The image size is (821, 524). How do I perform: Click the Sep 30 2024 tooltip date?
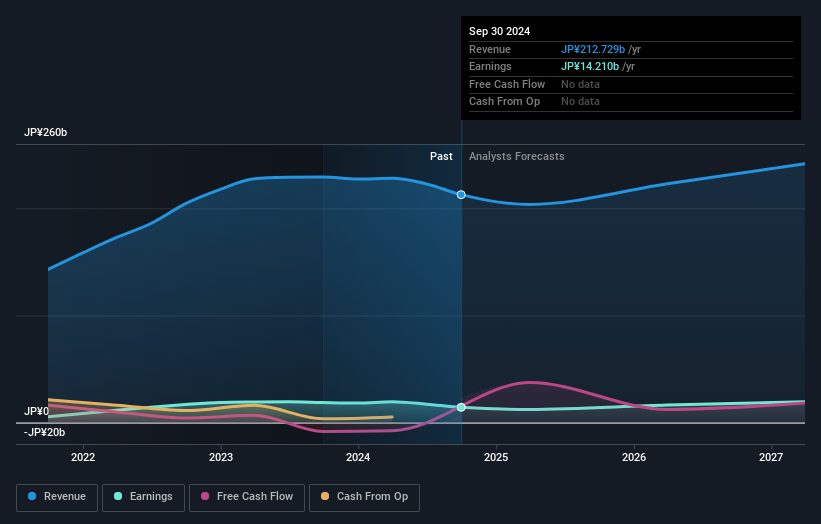(500, 31)
